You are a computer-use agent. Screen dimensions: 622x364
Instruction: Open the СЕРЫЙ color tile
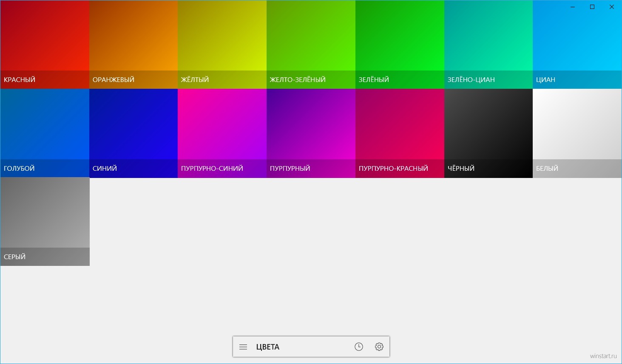(45, 222)
